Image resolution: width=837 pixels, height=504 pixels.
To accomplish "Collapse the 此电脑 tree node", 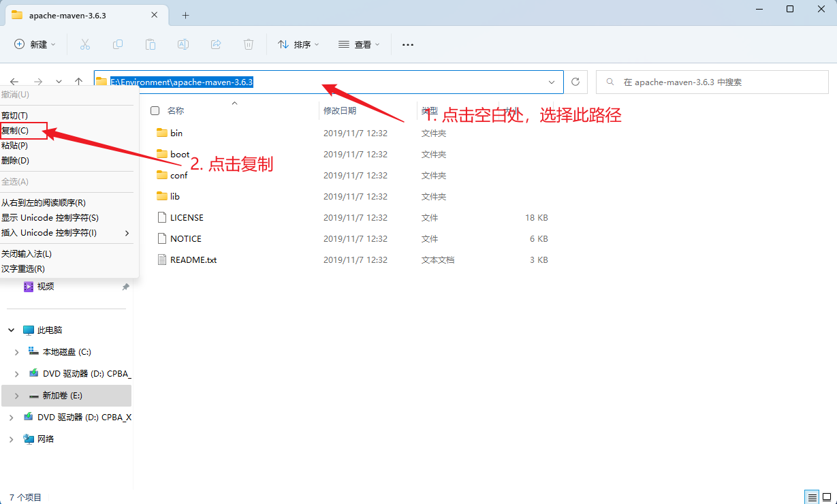I will tap(11, 330).
